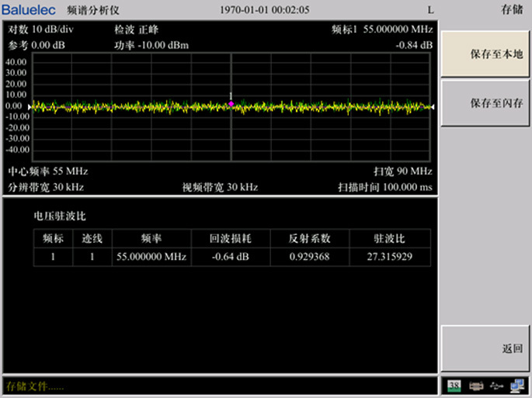Select the pink marker 1 on trace
This screenshot has height=398, width=532.
(x=231, y=103)
